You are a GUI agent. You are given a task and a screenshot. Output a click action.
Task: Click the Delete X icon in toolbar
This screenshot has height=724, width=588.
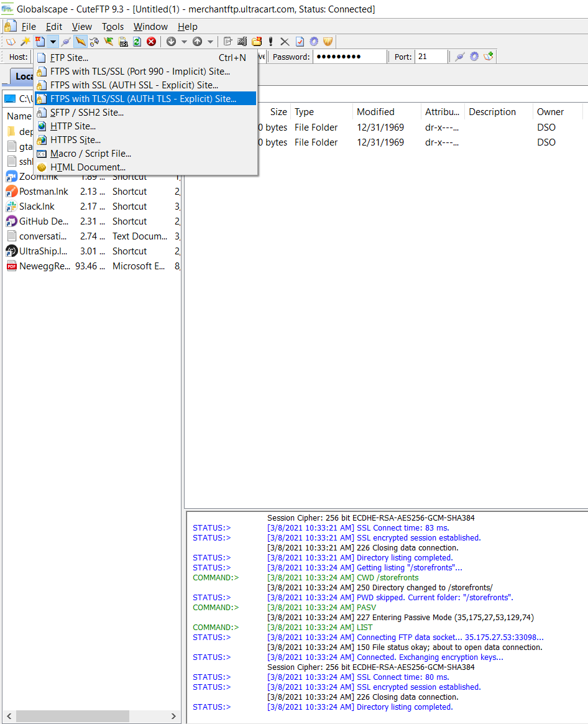(285, 42)
